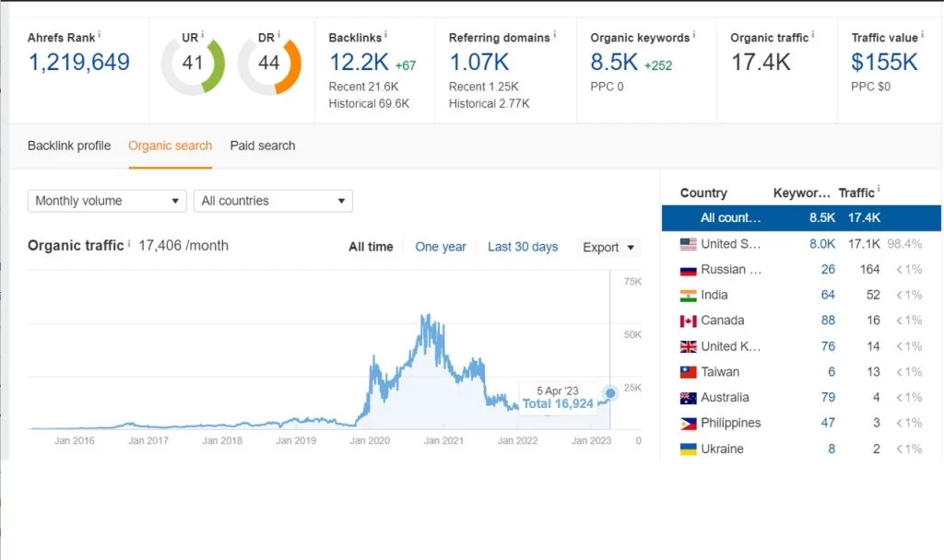
Task: Click the Organic traffic header info icon
Action: 813,35
